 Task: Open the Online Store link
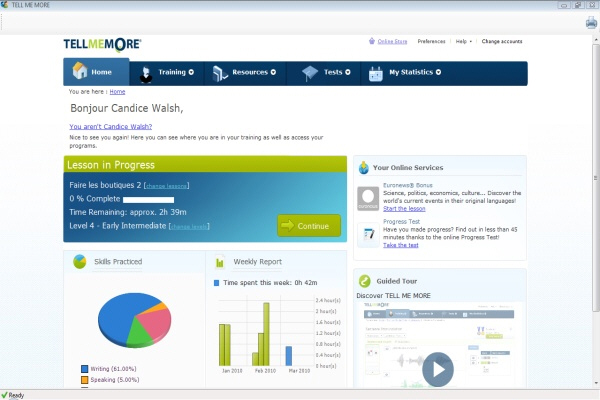coord(392,41)
